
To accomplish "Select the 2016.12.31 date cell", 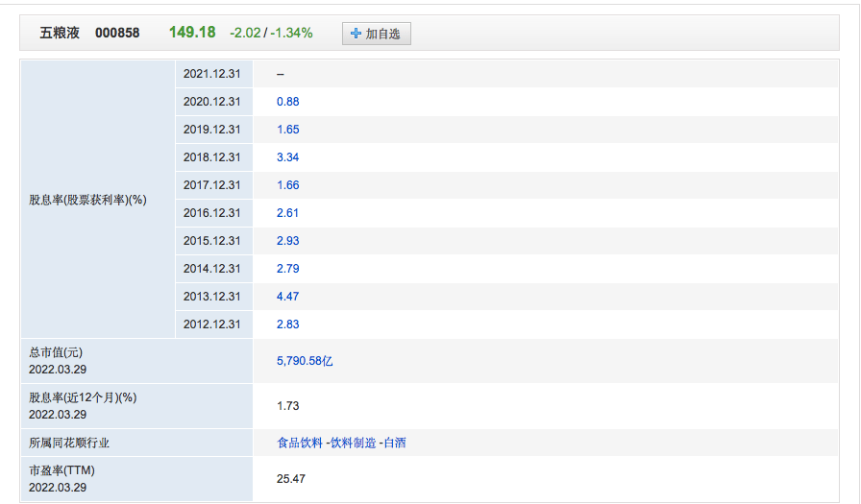I will (x=214, y=213).
